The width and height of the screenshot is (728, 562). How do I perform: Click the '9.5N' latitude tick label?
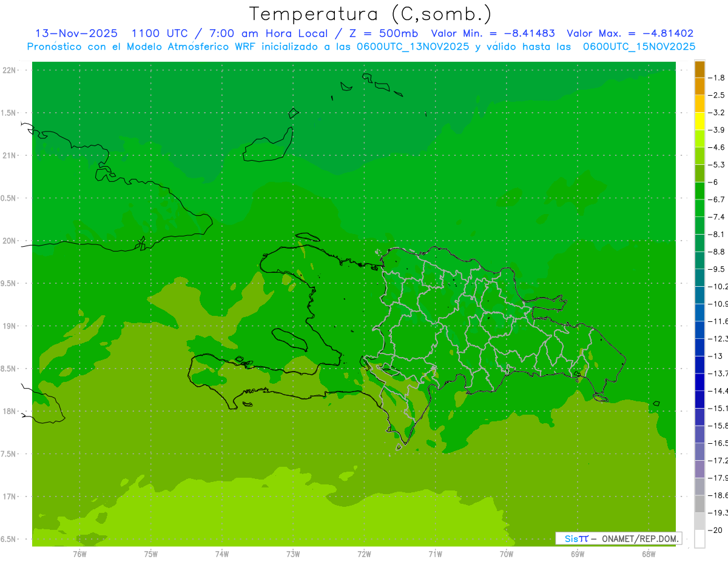click(8, 284)
